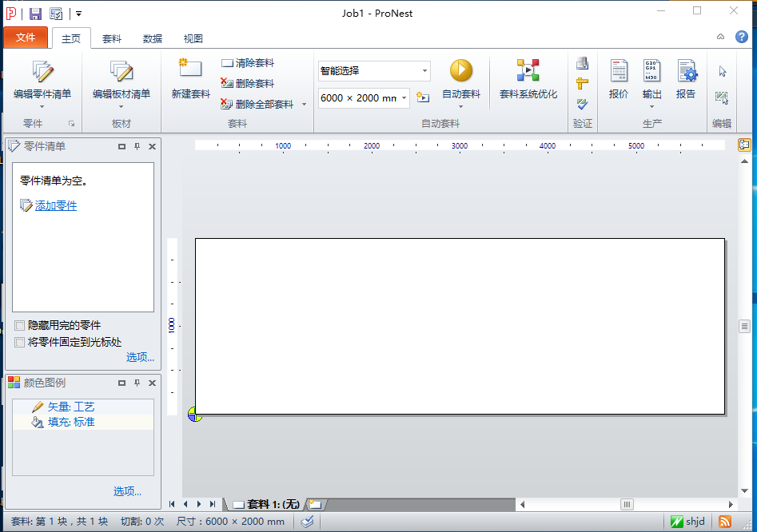Open the 报告 report icon

pyautogui.click(x=686, y=71)
